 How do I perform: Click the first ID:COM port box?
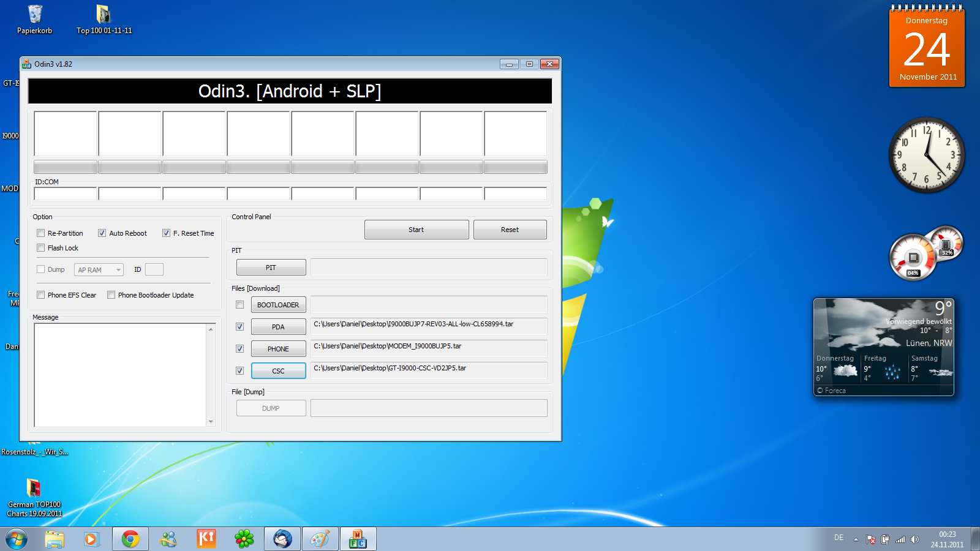(66, 194)
